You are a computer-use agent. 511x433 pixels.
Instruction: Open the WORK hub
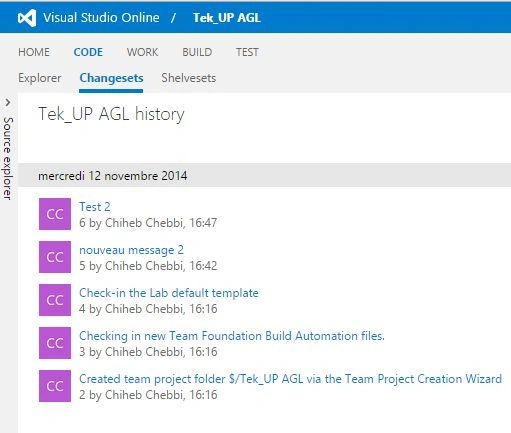[142, 52]
